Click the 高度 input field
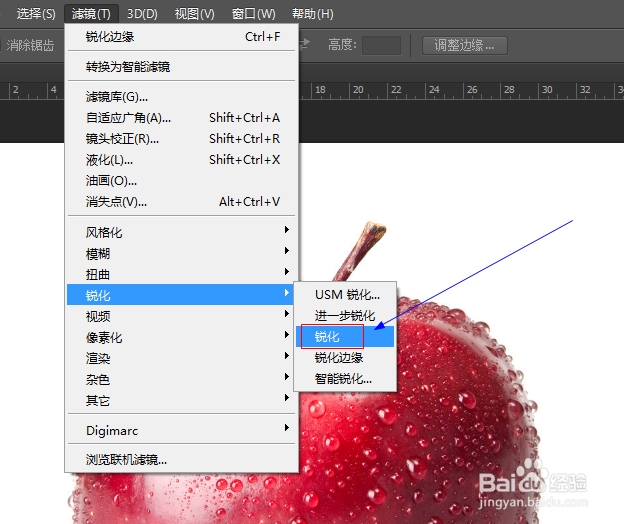This screenshot has width=624, height=524. 381,45
